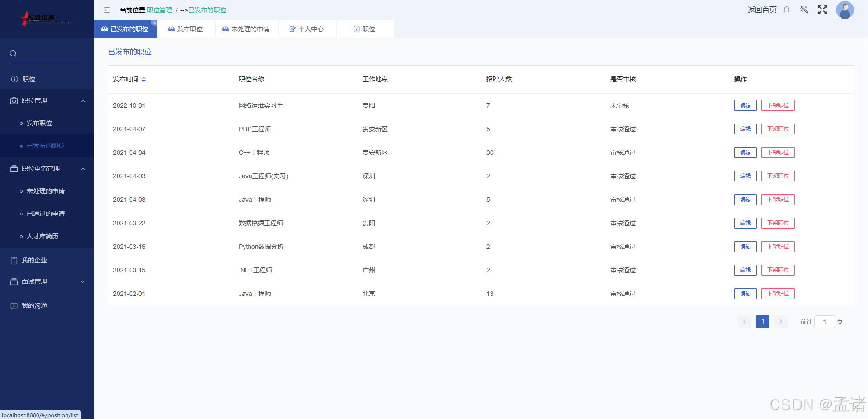Switch to the 职位 tab
This screenshot has height=419, width=868.
click(x=365, y=29)
